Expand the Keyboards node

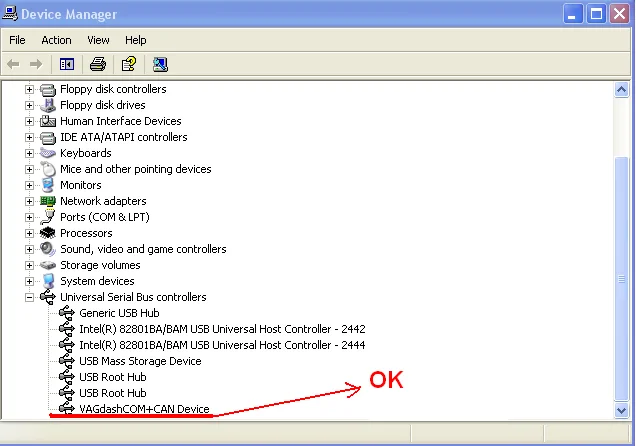tap(29, 153)
